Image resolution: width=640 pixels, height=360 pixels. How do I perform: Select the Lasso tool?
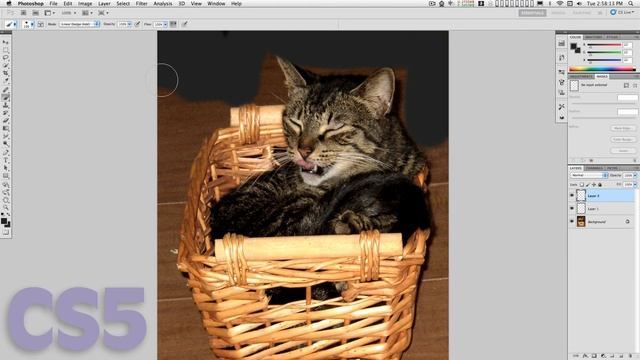(6, 58)
